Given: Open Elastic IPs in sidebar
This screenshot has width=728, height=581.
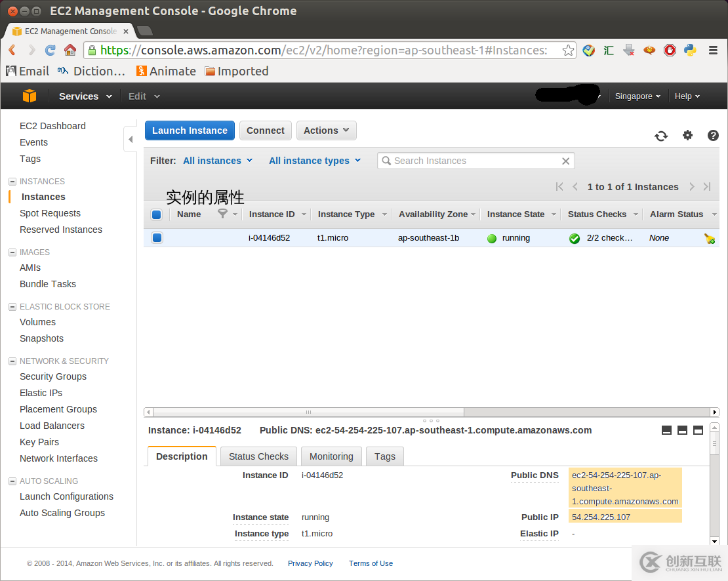Looking at the screenshot, I should tap(41, 393).
